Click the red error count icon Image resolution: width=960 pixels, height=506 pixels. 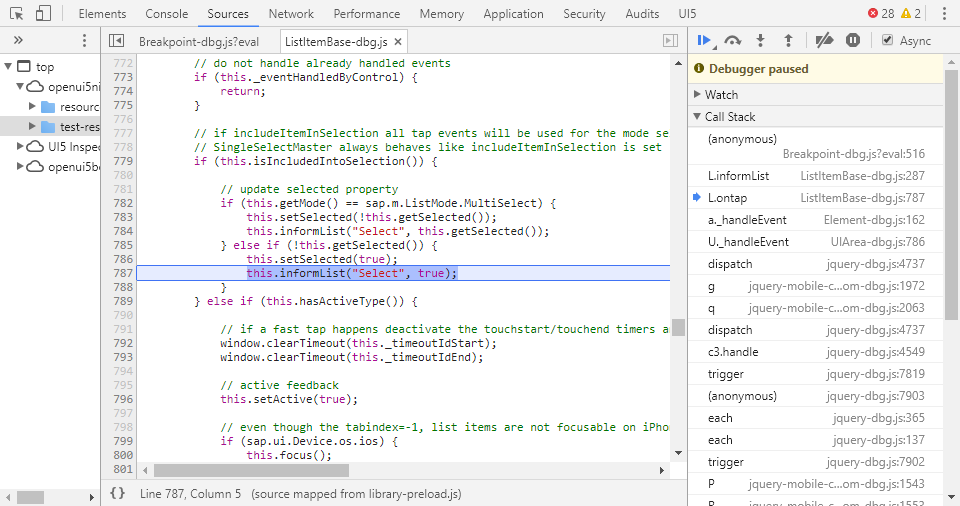point(873,13)
